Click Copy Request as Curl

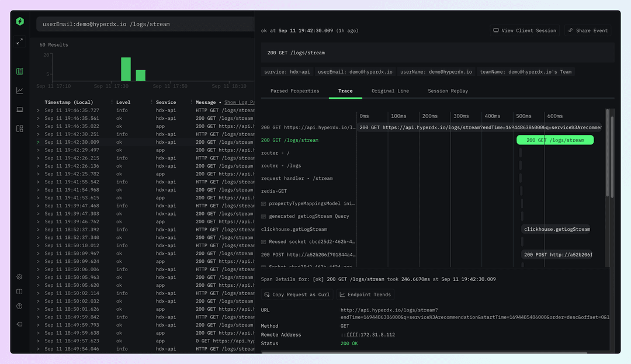(297, 294)
